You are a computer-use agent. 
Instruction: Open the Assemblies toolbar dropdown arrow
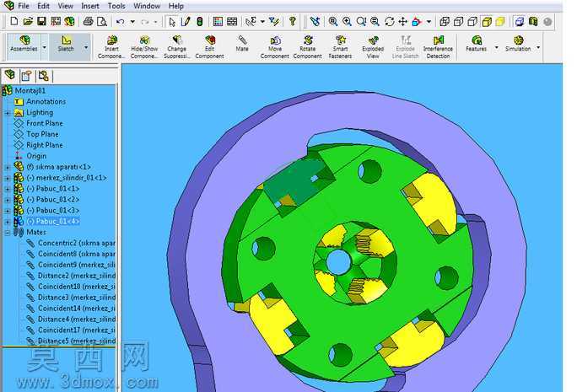pyautogui.click(x=45, y=47)
